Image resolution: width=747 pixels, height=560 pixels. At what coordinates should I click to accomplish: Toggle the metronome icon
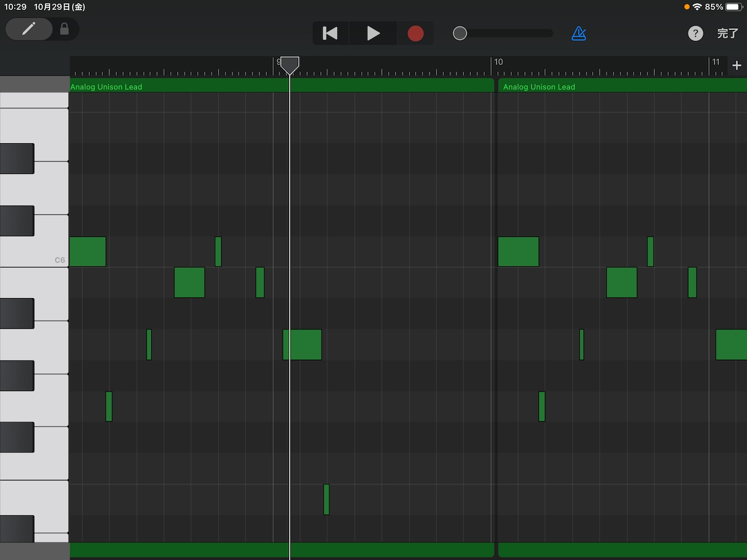pyautogui.click(x=579, y=33)
